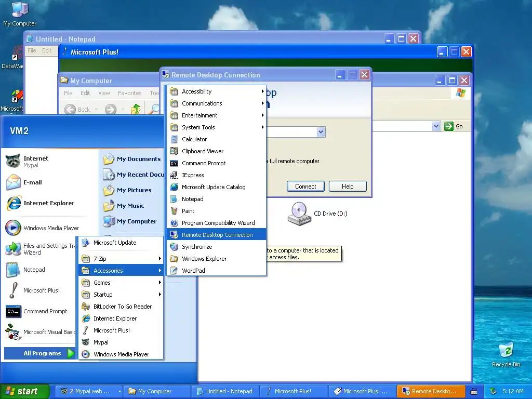Open Internet Explorer in All Programs list
The width and height of the screenshot is (532, 399).
click(x=121, y=318)
